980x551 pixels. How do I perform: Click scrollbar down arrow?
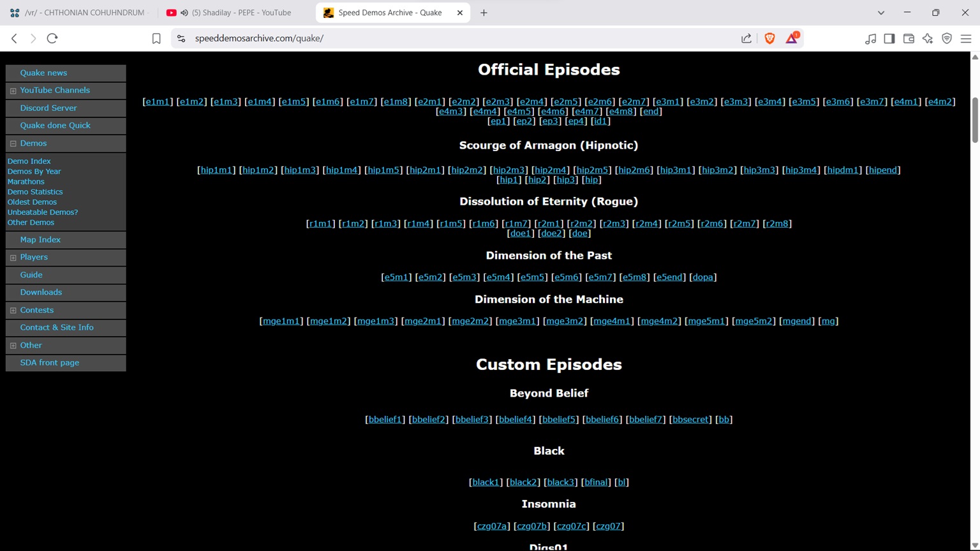coord(974,545)
